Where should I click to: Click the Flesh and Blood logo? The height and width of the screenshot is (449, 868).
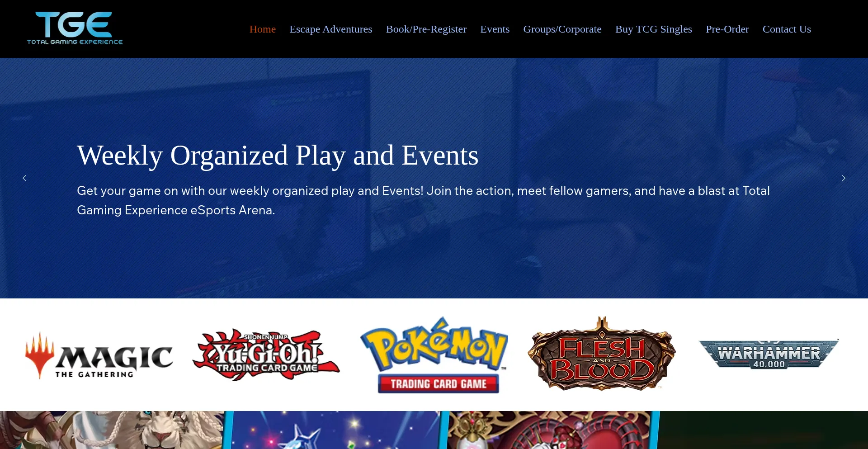(x=601, y=354)
